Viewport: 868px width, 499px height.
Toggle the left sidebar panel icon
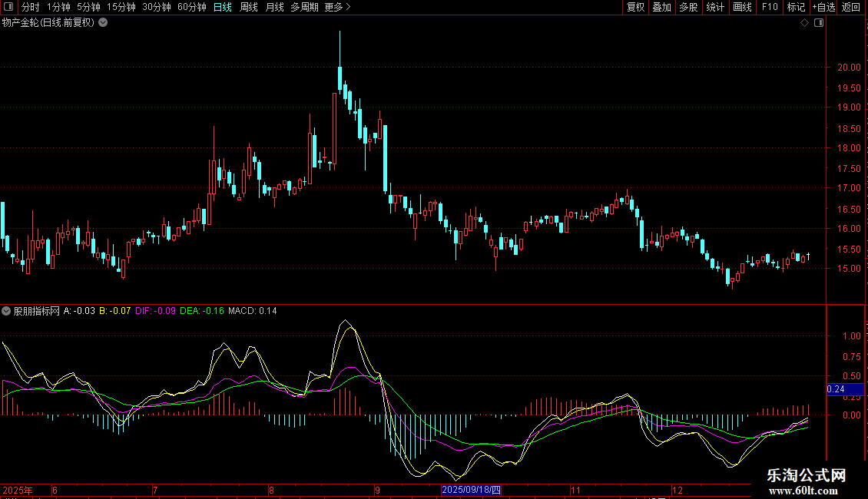pyautogui.click(x=8, y=8)
